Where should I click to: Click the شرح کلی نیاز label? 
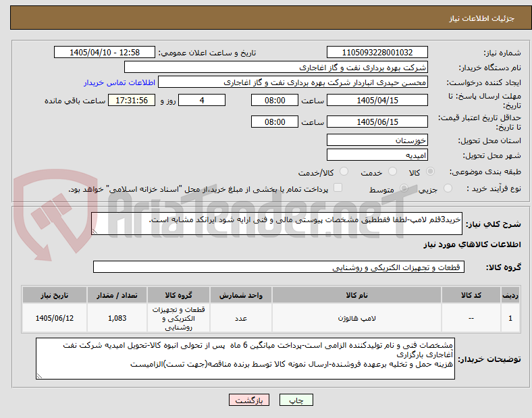[x=493, y=224]
